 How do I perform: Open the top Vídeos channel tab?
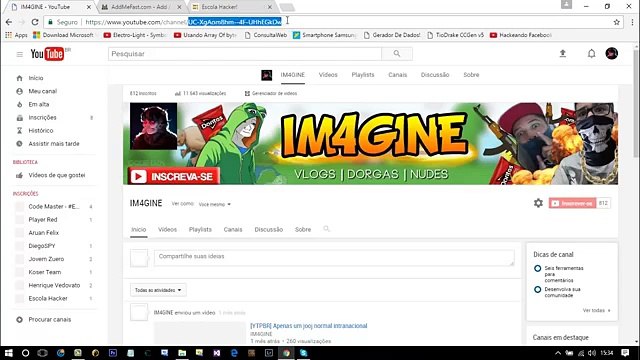(x=328, y=75)
